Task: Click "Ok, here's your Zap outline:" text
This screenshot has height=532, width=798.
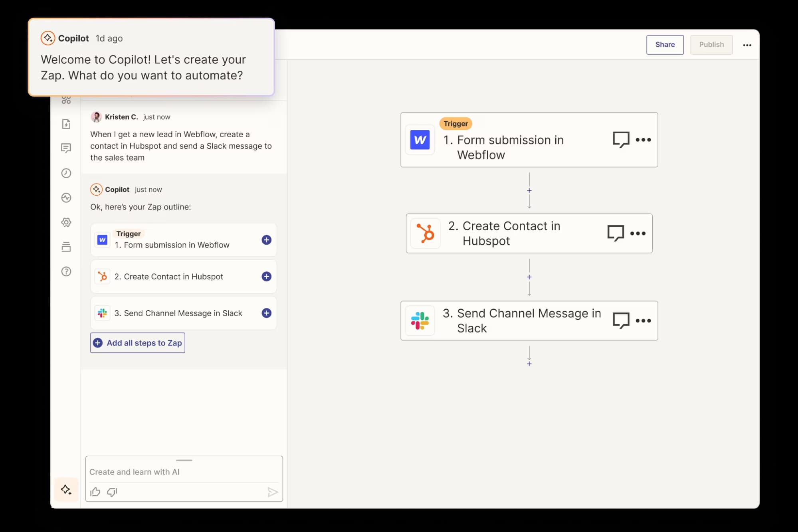Action: click(141, 207)
